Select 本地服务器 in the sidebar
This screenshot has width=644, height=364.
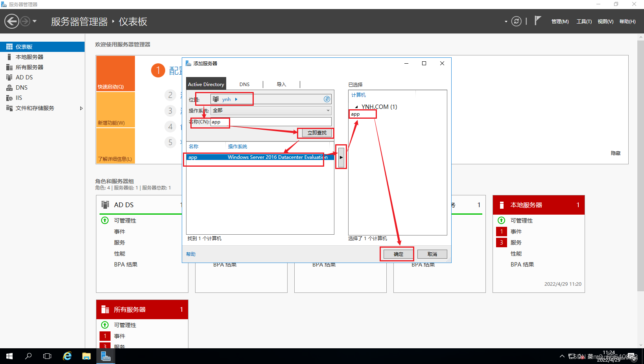pos(42,57)
